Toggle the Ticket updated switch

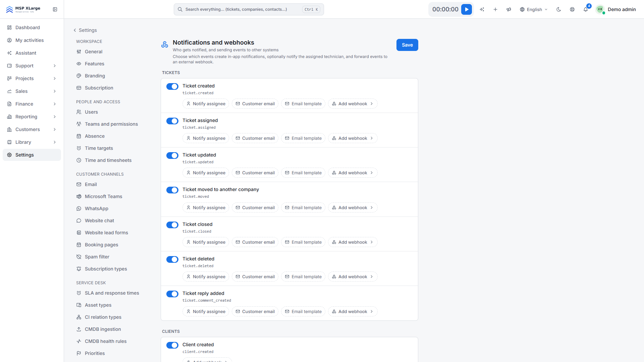click(172, 156)
